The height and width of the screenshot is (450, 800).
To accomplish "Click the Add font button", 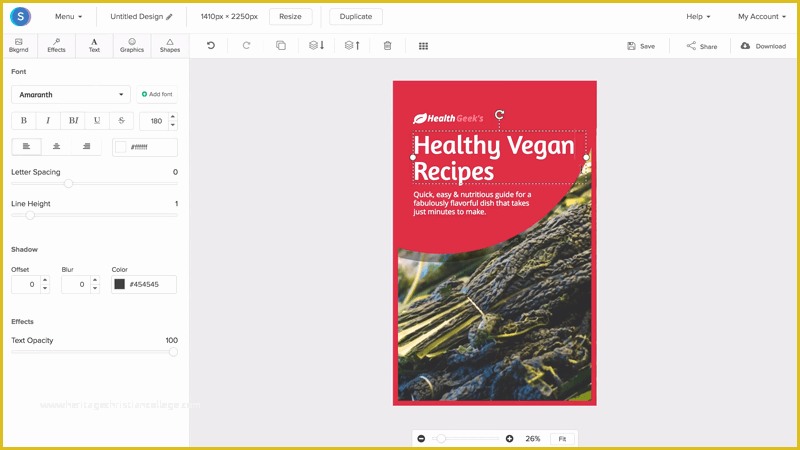I will click(157, 94).
